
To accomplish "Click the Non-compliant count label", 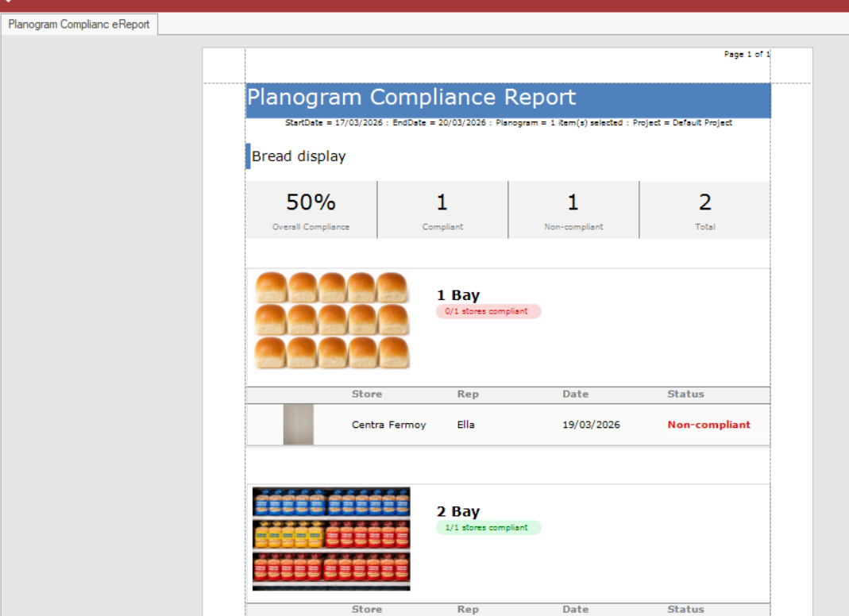I will (x=574, y=227).
